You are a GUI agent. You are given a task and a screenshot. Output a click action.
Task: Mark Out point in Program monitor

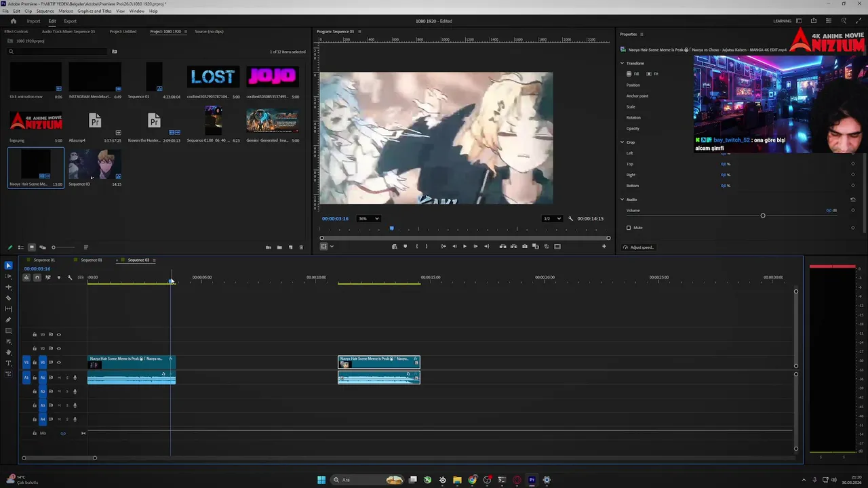(x=427, y=246)
